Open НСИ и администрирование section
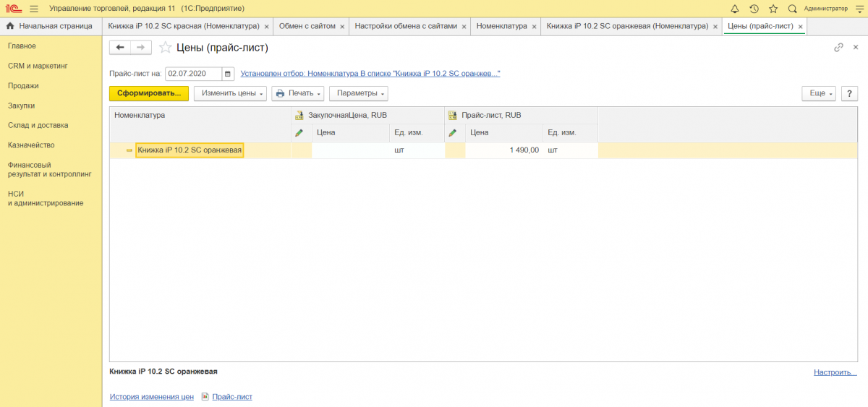Viewport: 868px width, 407px height. (x=46, y=198)
